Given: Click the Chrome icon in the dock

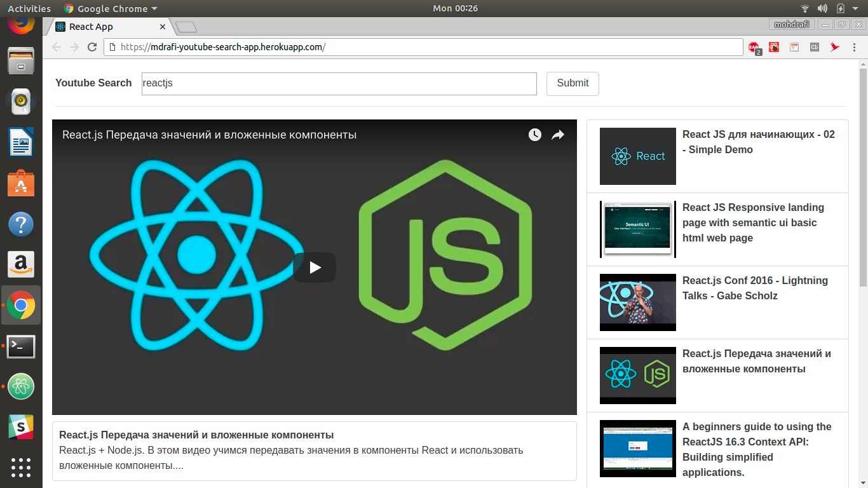Looking at the screenshot, I should [x=21, y=306].
